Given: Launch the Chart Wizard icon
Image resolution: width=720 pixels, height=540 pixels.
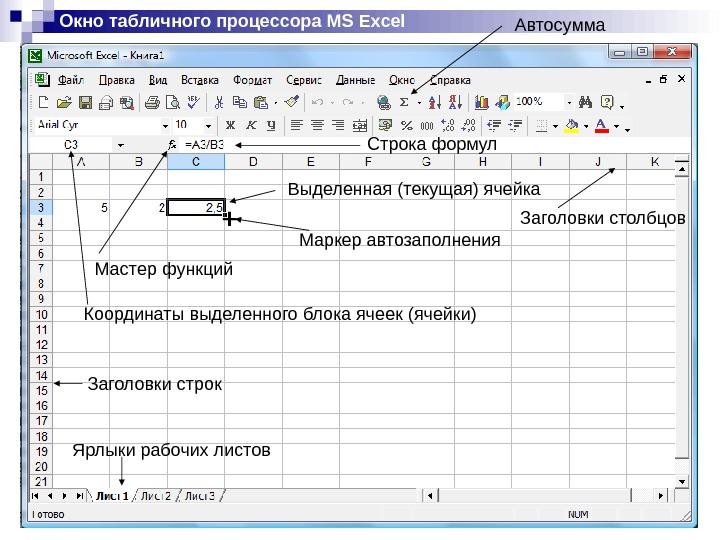Looking at the screenshot, I should click(x=481, y=102).
